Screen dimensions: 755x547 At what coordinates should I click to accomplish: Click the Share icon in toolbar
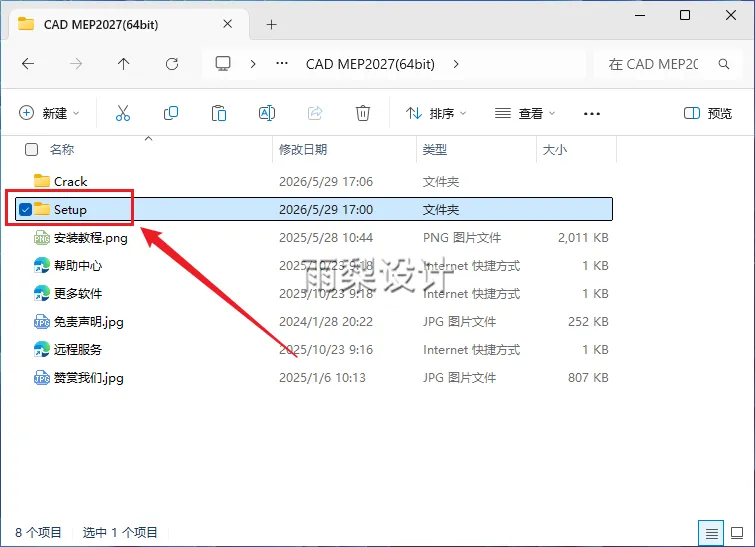point(315,114)
